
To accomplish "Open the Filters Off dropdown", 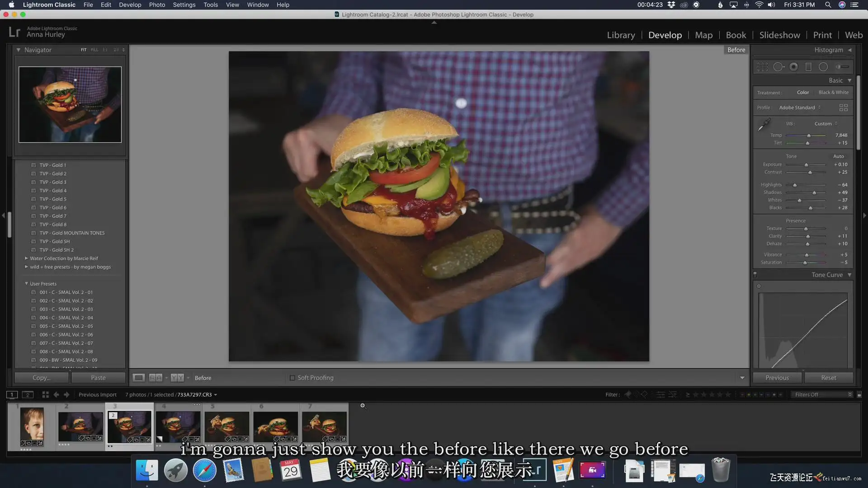I will (823, 394).
